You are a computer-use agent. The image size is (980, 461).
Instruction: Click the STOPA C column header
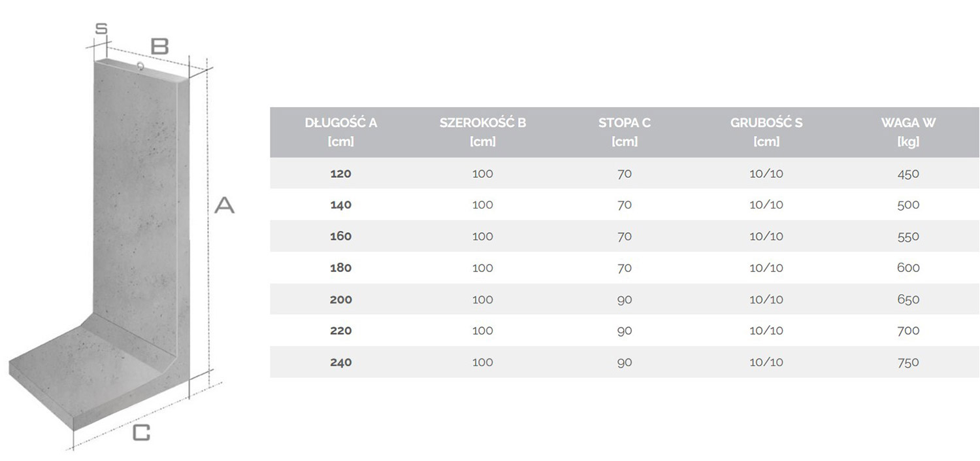[x=624, y=131]
